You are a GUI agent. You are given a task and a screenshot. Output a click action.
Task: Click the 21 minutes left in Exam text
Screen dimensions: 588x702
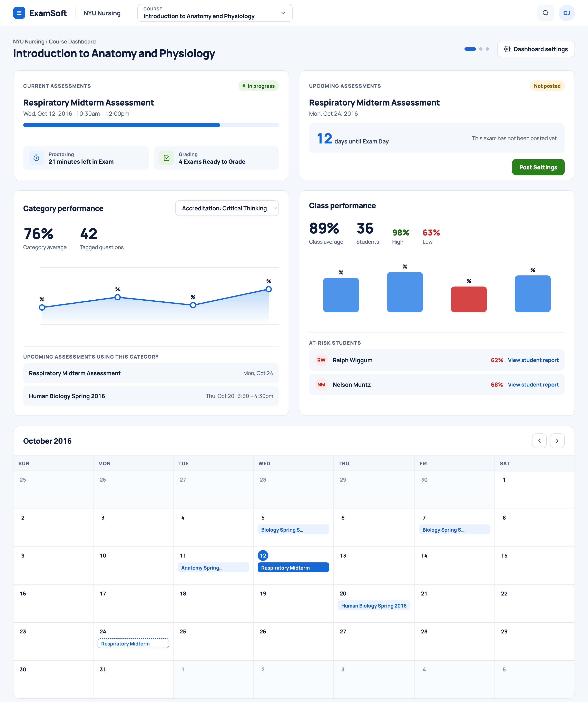(x=81, y=161)
